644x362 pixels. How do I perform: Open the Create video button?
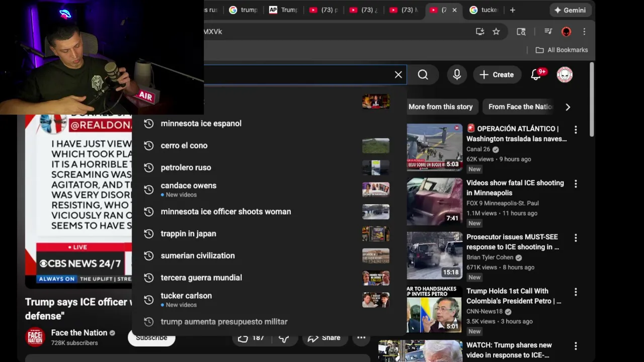[x=497, y=75]
